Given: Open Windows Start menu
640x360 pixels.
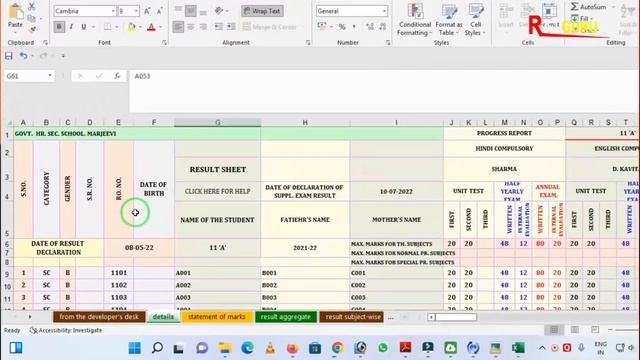Looking at the screenshot, I should point(134,348).
